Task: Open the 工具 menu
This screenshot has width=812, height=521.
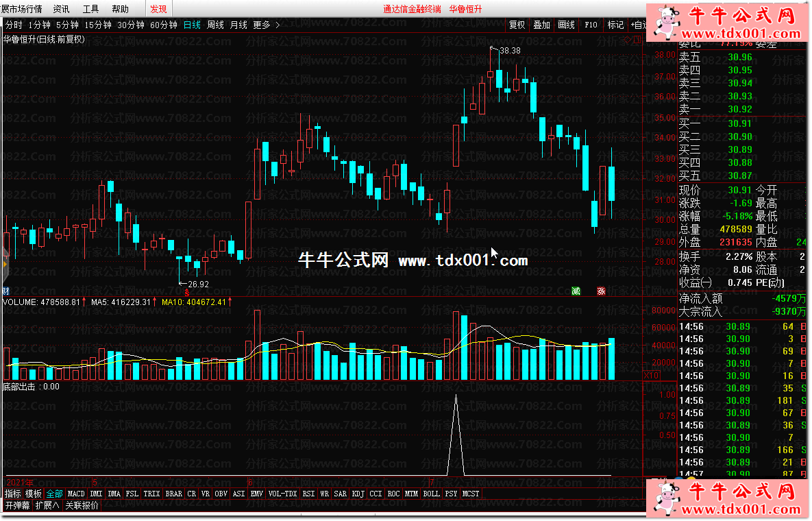Action: (x=90, y=9)
